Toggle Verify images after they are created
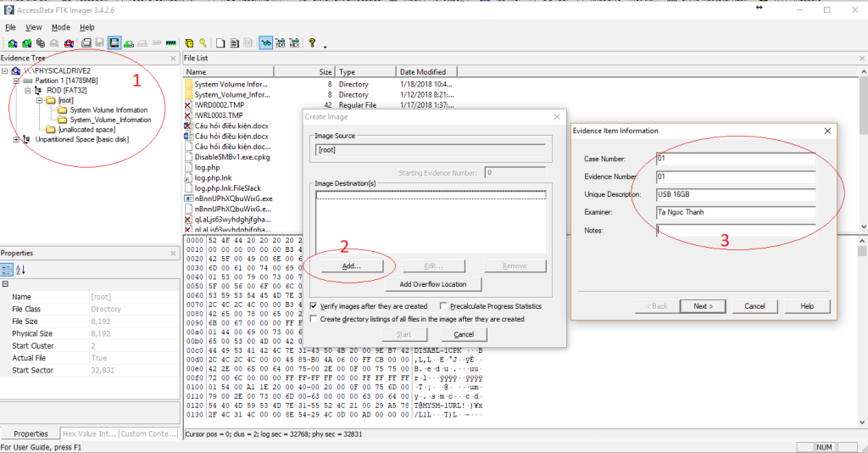The width and height of the screenshot is (868, 453). tap(314, 305)
